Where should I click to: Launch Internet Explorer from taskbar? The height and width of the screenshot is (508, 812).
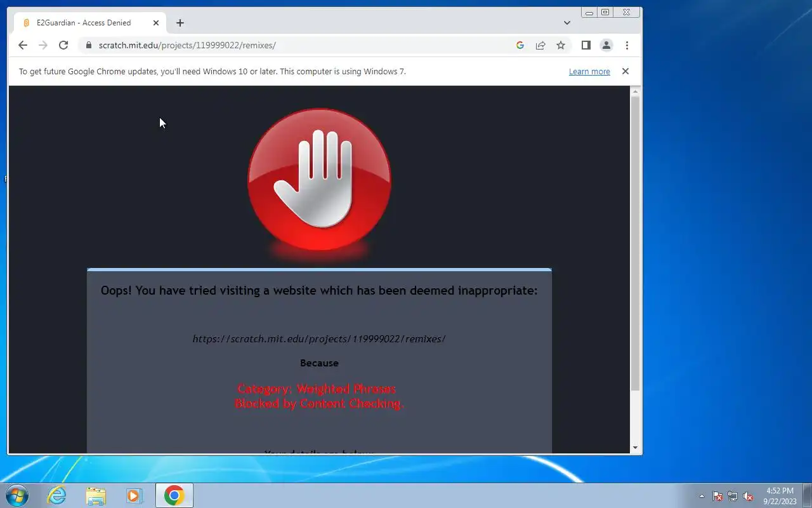click(x=57, y=495)
